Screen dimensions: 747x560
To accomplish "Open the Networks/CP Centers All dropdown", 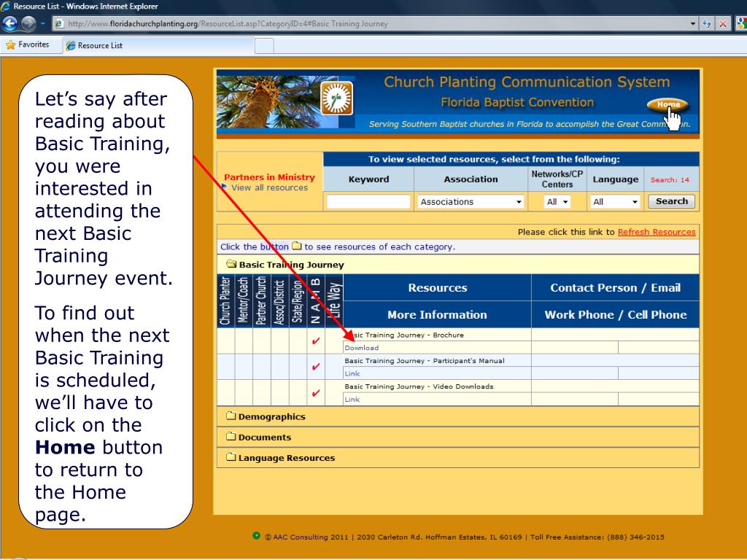I will pyautogui.click(x=557, y=202).
